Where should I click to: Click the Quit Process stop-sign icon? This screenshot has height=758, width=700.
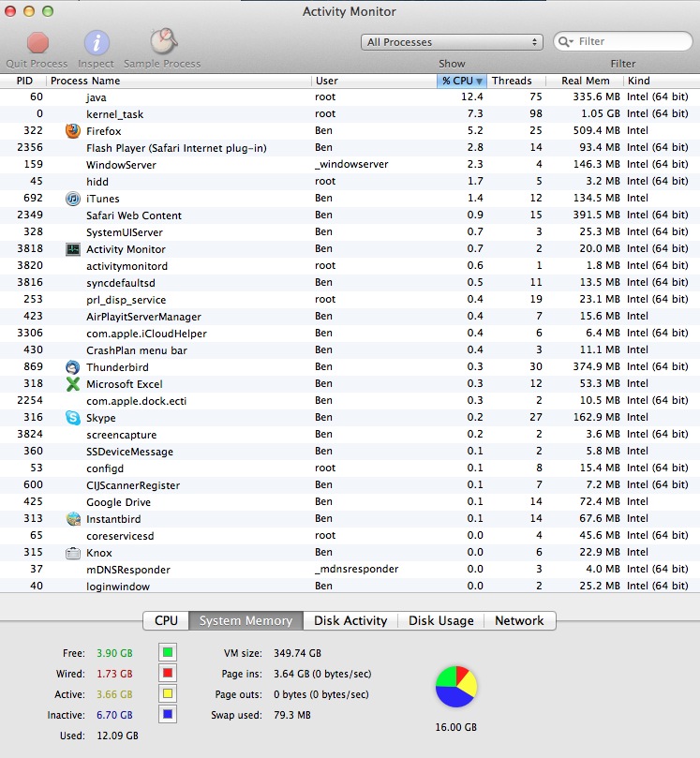pyautogui.click(x=37, y=42)
